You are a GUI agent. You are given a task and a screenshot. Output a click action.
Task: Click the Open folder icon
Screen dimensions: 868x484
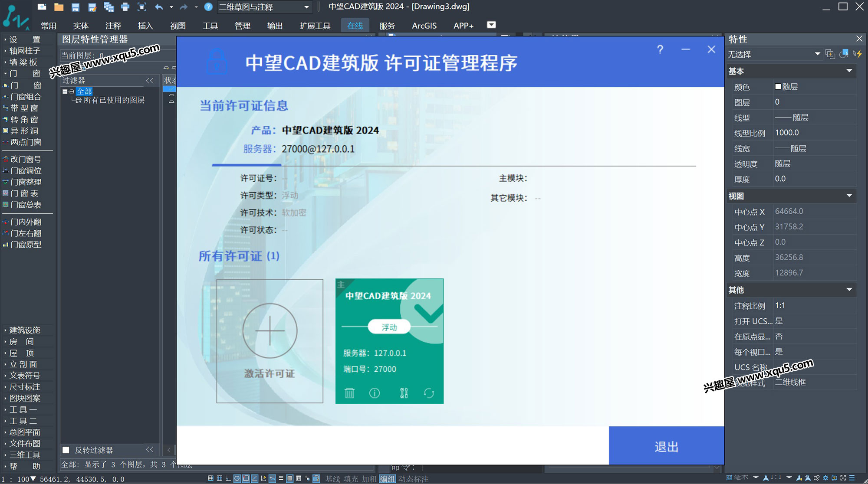[x=59, y=7]
